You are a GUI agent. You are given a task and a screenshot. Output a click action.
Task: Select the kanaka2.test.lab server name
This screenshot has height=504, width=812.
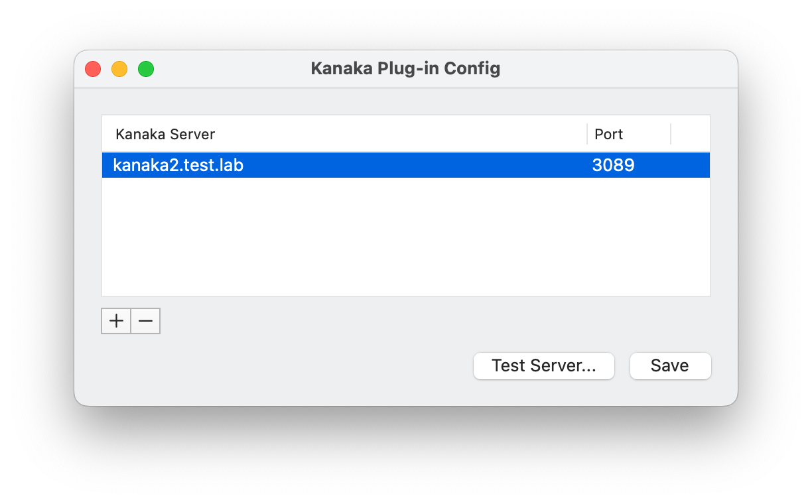tap(178, 165)
